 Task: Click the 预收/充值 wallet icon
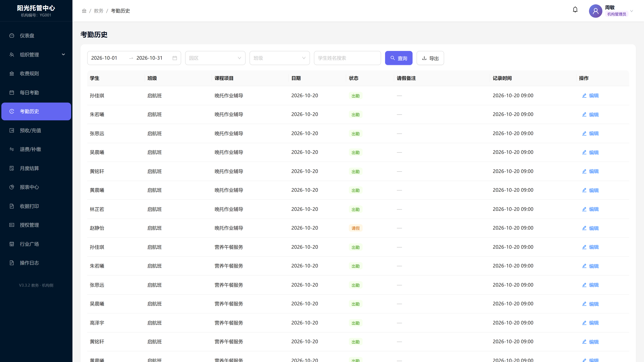click(12, 130)
